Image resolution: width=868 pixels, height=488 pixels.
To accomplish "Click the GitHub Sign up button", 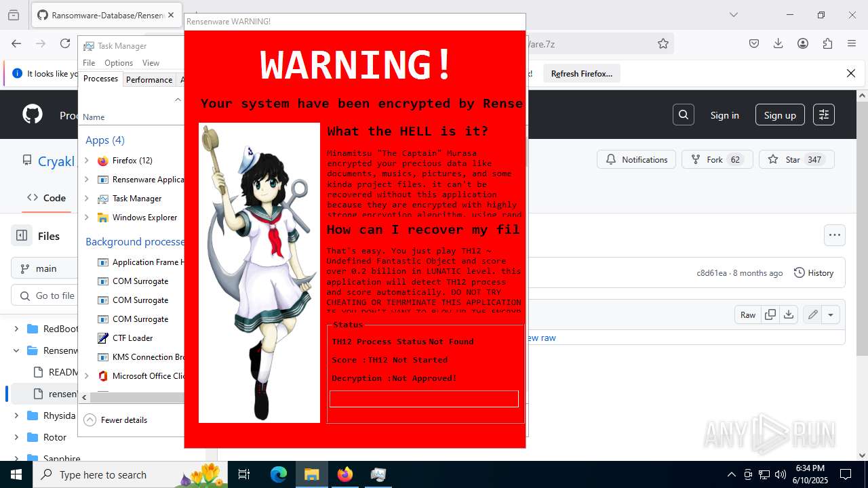I will point(780,115).
